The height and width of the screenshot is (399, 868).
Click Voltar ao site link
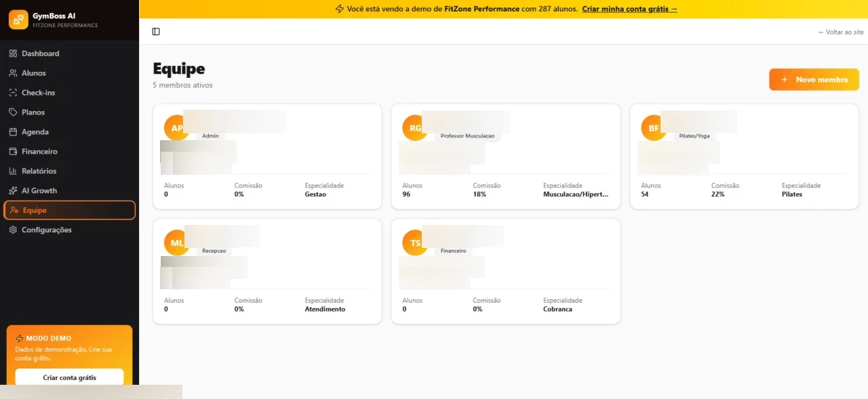click(x=841, y=32)
